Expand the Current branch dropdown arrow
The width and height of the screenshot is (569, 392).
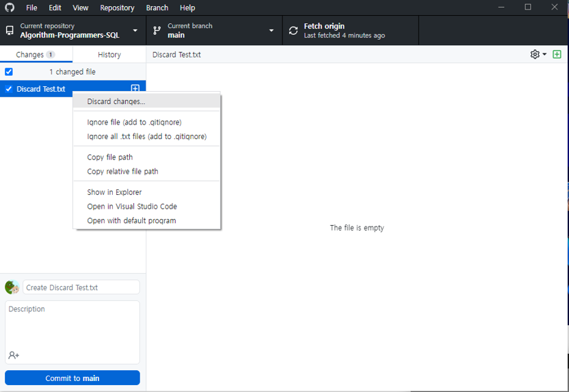pos(271,31)
